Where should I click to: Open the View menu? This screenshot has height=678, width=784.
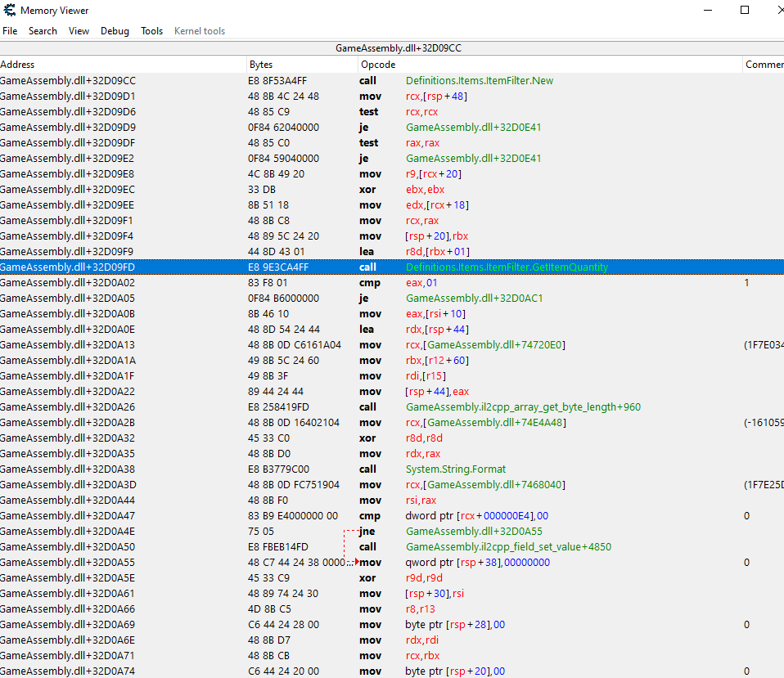[79, 31]
